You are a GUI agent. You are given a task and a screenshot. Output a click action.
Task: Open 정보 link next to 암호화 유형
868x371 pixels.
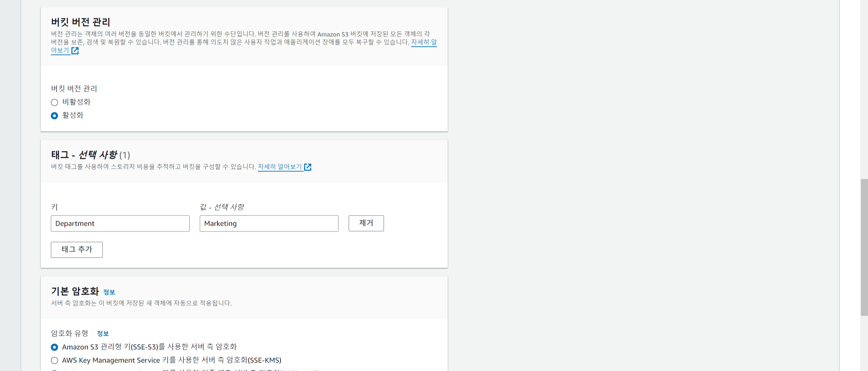[103, 333]
